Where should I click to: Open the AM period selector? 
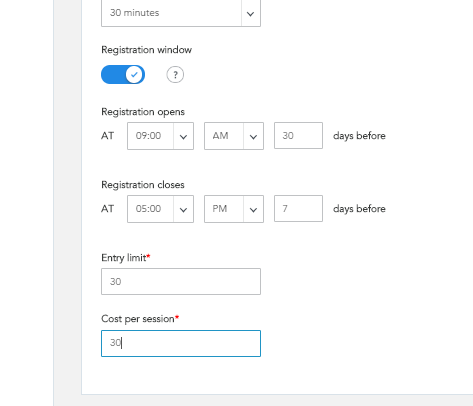tap(234, 136)
